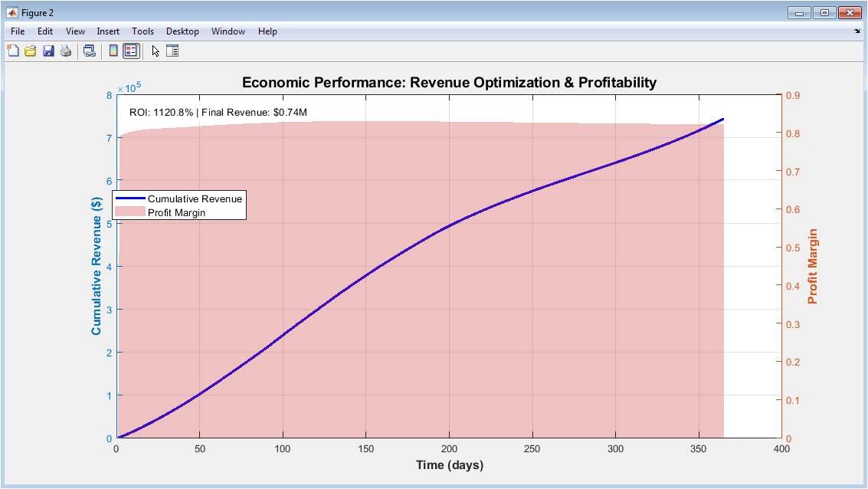The image size is (868, 489).
Task: Print the figure with the printer icon
Action: (66, 51)
